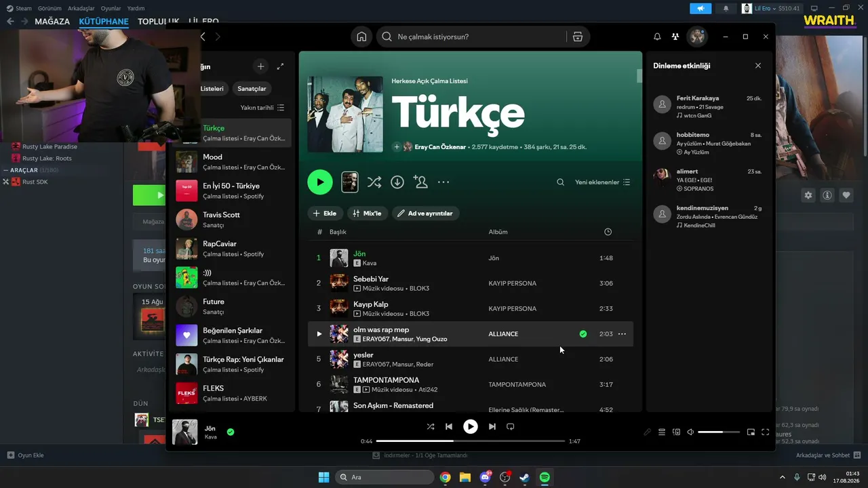Open En İyi 50 - Türkiye playlist
868x488 pixels.
point(232,191)
